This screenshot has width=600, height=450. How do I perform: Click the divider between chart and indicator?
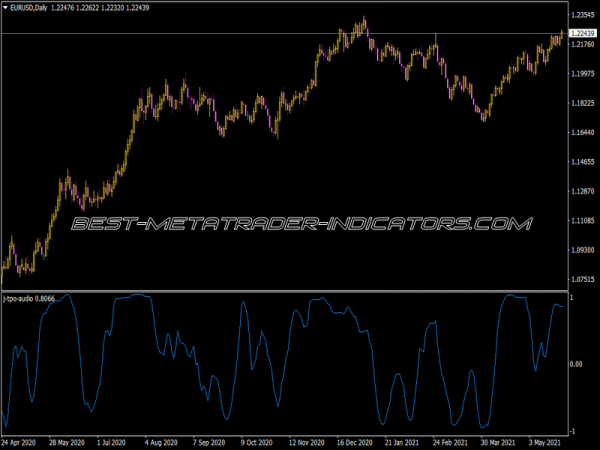pyautogui.click(x=300, y=292)
